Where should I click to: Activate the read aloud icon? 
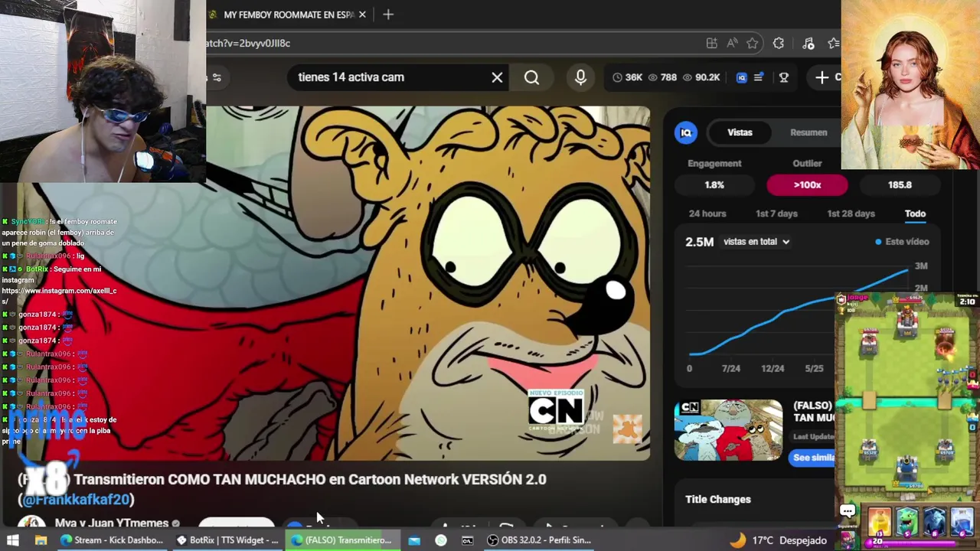coord(733,44)
